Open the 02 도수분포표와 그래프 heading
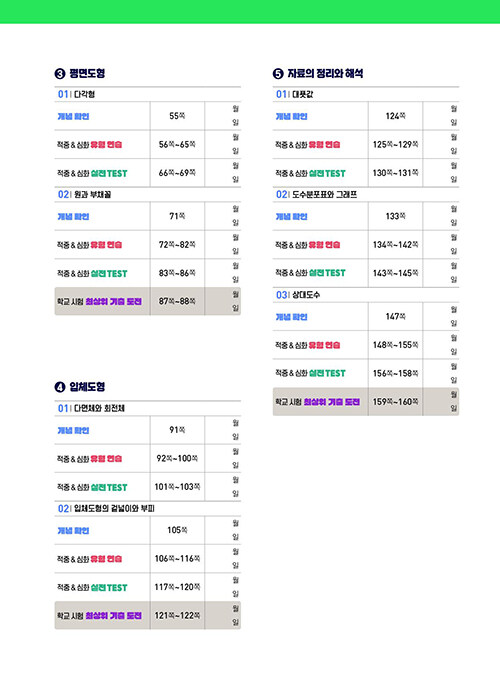The image size is (500, 675). pyautogui.click(x=317, y=195)
